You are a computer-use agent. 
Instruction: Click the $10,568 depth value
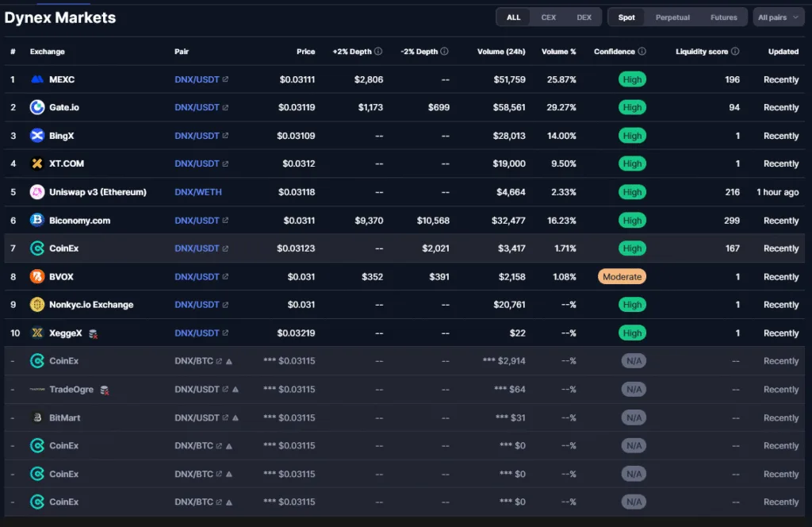point(433,220)
